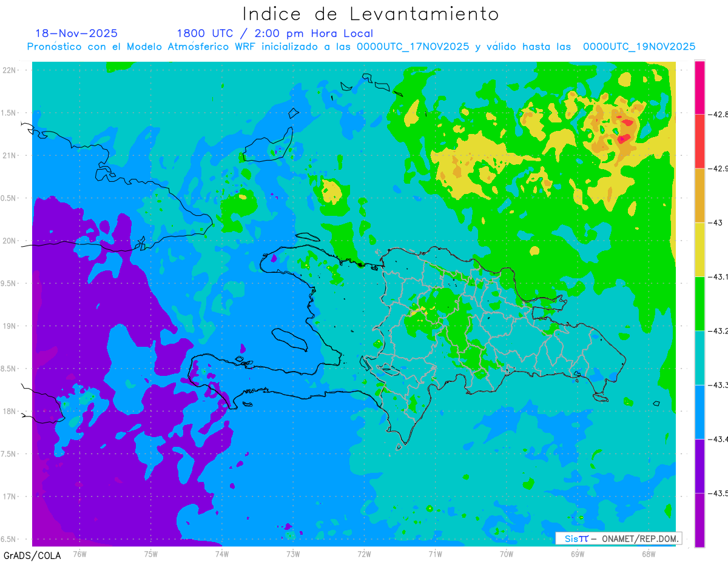The width and height of the screenshot is (728, 562).
Task: Click the color bar value "-42.8"
Action: click(718, 114)
